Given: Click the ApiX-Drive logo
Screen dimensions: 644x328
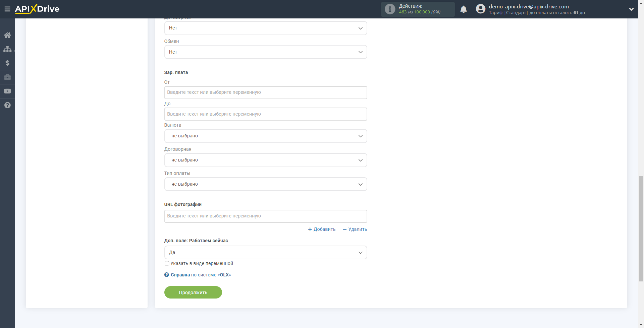Looking at the screenshot, I should [x=37, y=9].
